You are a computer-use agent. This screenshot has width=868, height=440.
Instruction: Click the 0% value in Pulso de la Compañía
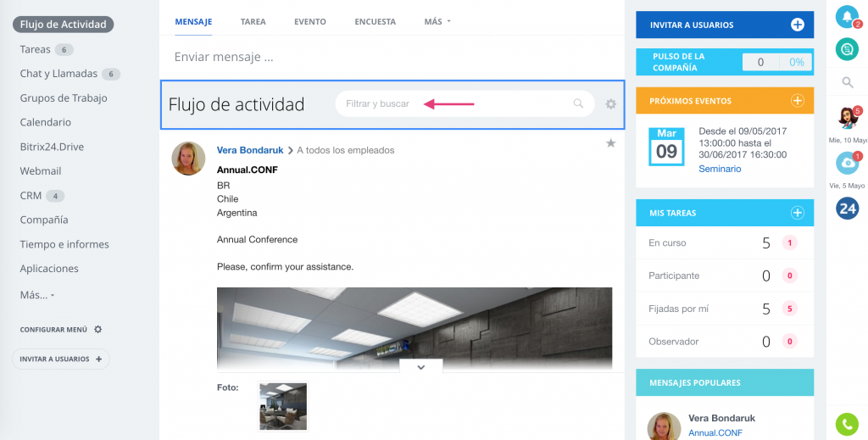pyautogui.click(x=797, y=63)
